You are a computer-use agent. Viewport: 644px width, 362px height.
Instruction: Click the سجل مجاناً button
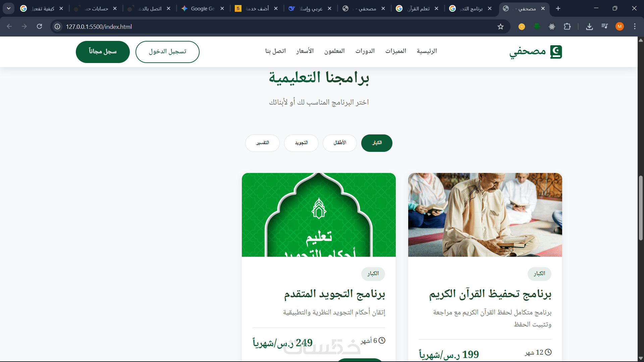click(x=103, y=52)
